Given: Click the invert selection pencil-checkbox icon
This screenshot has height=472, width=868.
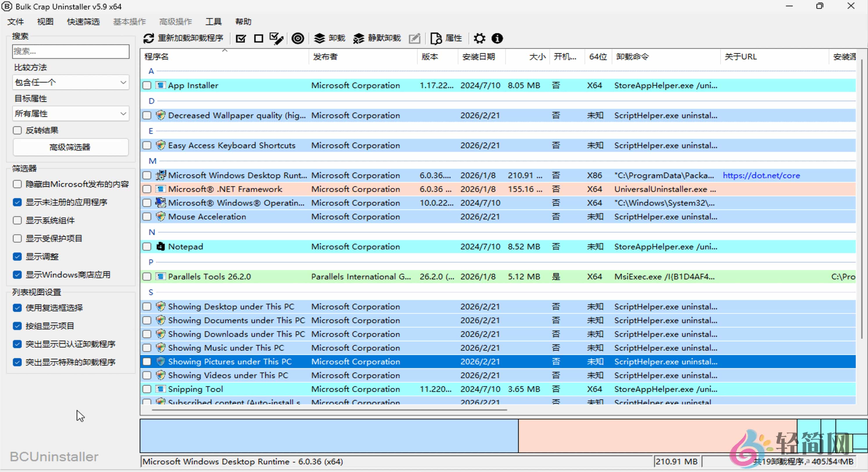Looking at the screenshot, I should tap(276, 38).
